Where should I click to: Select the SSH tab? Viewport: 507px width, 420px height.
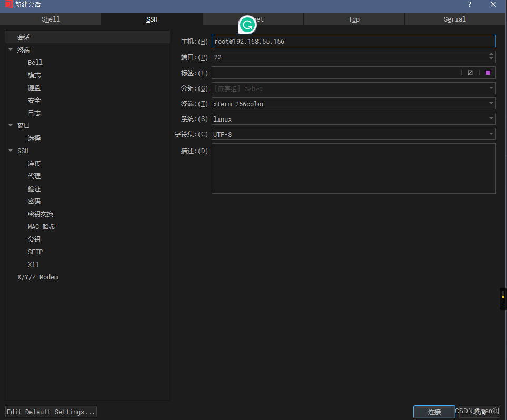tap(152, 19)
